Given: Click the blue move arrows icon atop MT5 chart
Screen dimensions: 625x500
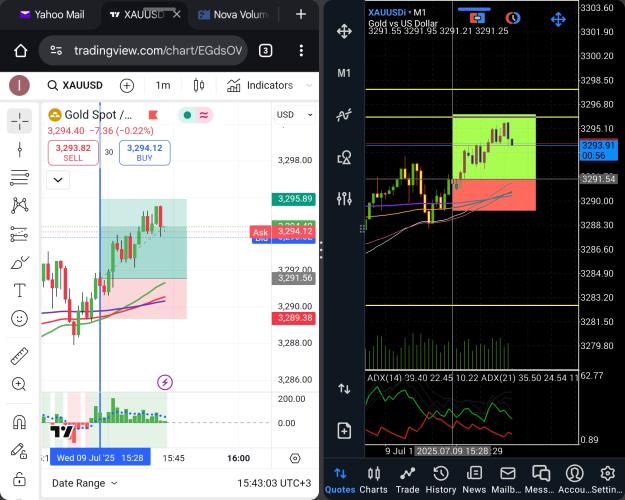Looking at the screenshot, I should [558, 19].
